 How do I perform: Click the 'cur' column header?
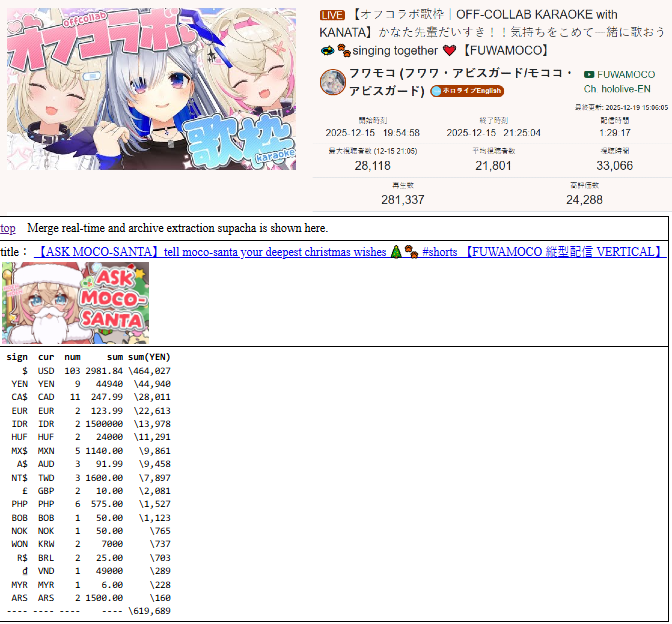pyautogui.click(x=46, y=357)
